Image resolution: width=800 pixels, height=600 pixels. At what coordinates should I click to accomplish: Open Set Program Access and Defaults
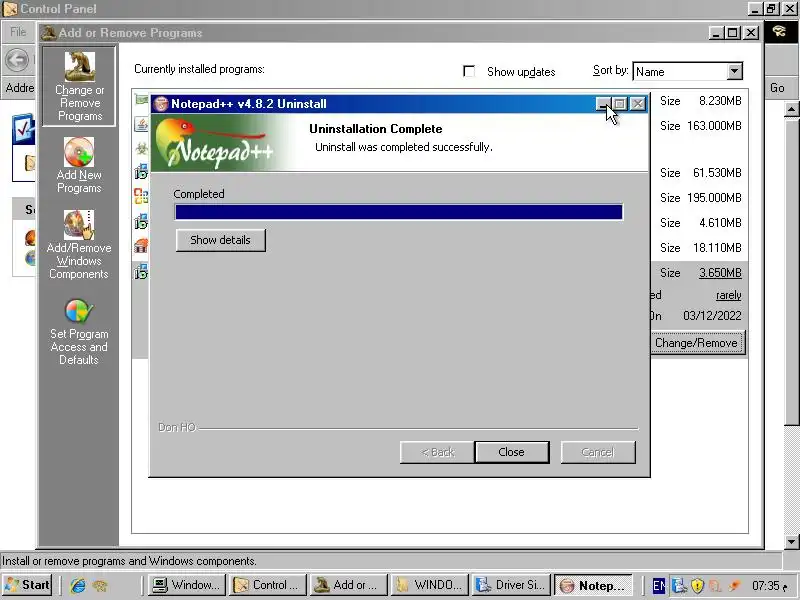[x=79, y=332]
